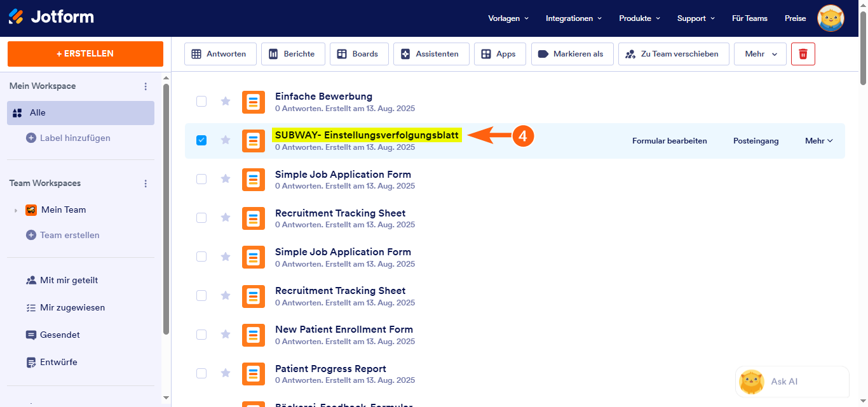868x407 pixels.
Task: Open Boards from the toolbar
Action: click(x=359, y=54)
